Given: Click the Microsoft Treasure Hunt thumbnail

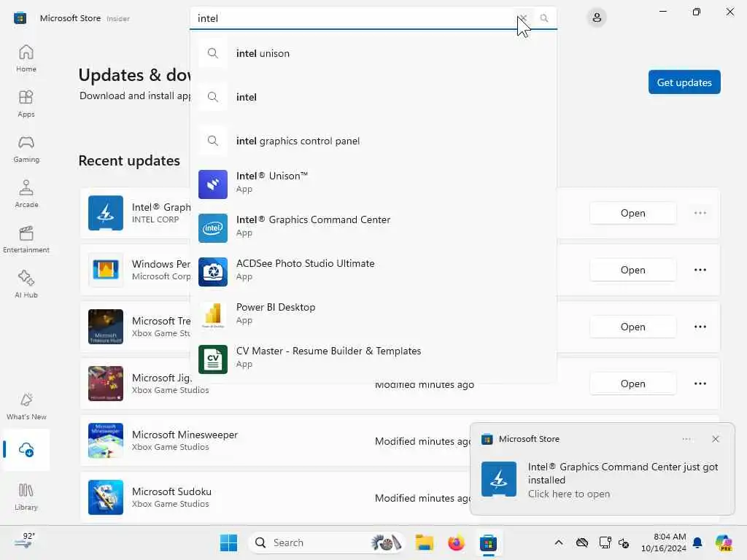Looking at the screenshot, I should 106,327.
